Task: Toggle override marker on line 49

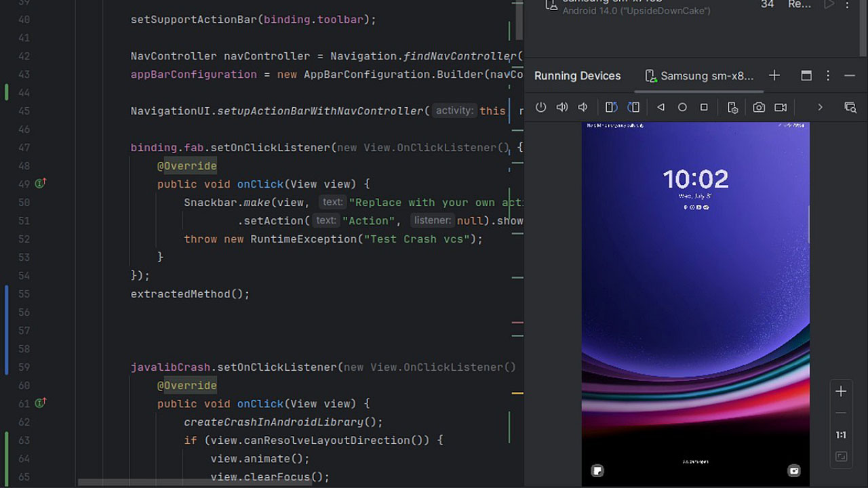Action: 41,184
